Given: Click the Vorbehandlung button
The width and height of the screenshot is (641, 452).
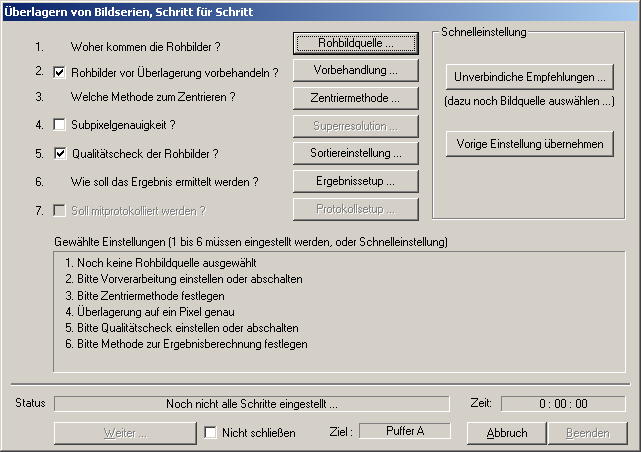Looking at the screenshot, I should [354, 71].
